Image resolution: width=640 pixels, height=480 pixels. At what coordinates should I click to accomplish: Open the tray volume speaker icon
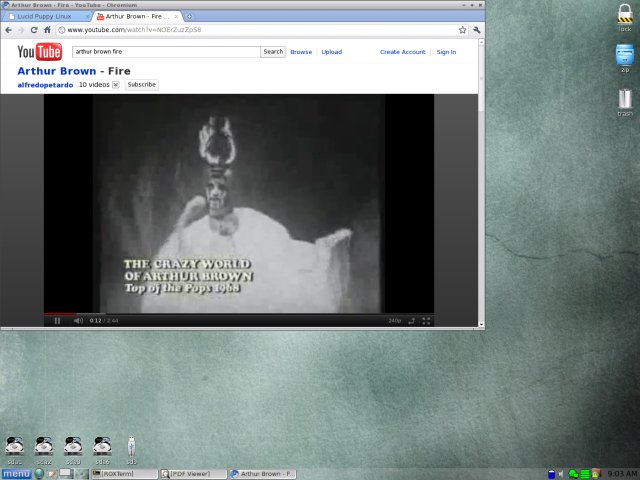coord(561,474)
